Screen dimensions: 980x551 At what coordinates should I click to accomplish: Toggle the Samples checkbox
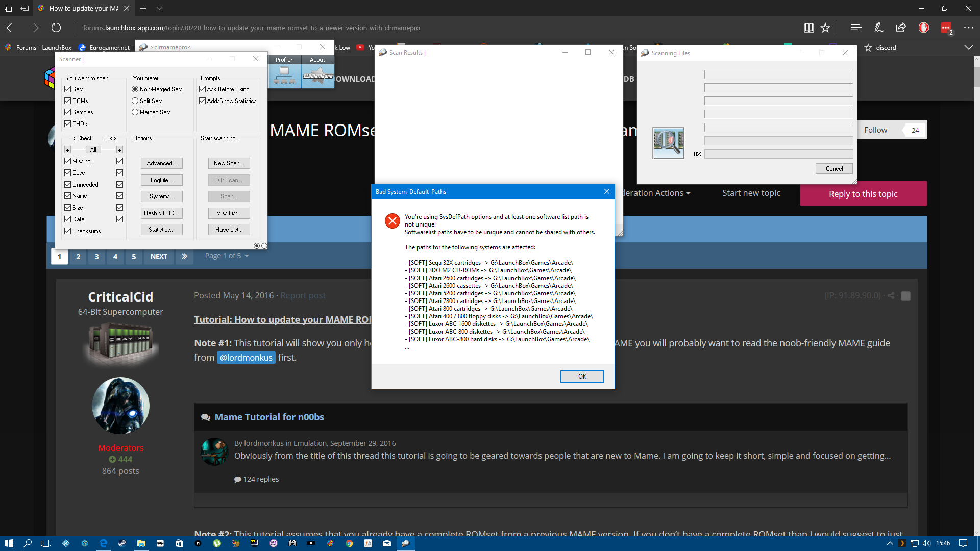coord(67,112)
